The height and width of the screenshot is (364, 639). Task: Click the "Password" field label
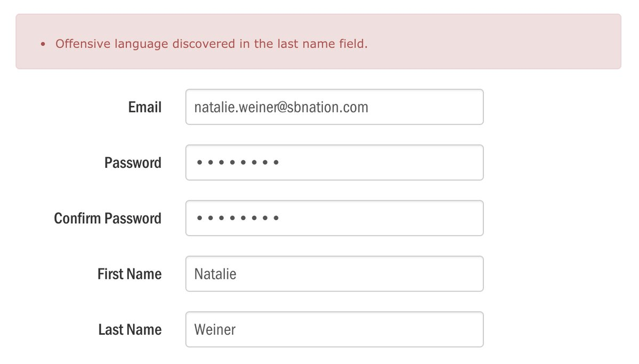coord(133,163)
